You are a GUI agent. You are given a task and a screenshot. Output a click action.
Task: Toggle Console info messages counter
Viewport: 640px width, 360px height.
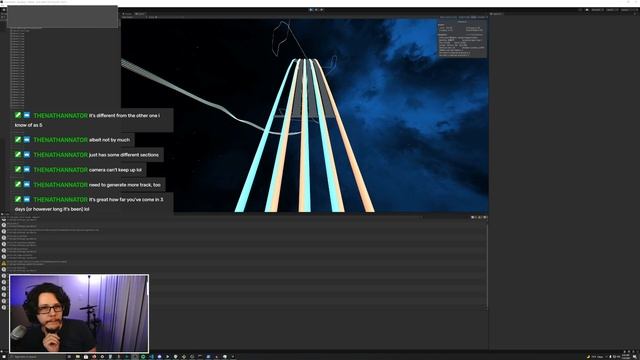(473, 217)
